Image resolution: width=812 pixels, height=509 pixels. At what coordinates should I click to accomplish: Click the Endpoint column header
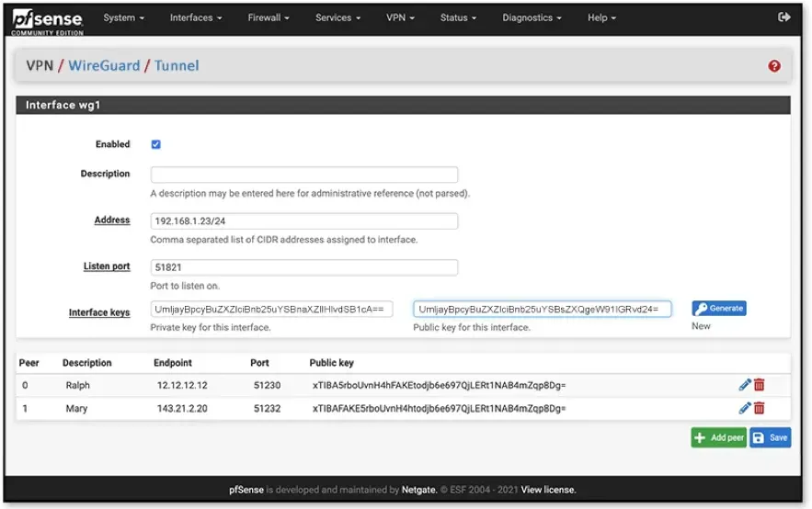[173, 363]
